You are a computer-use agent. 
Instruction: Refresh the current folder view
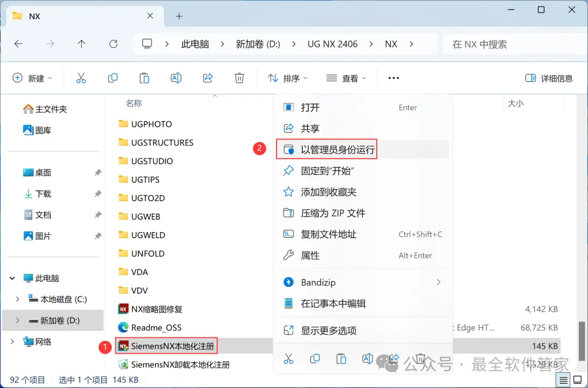[113, 44]
